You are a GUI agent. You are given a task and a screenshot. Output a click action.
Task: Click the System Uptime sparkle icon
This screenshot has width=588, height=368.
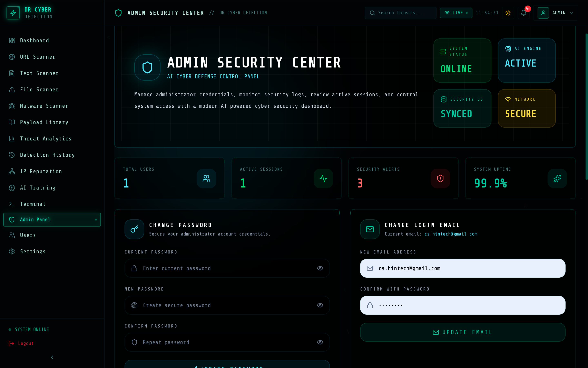pos(557,178)
